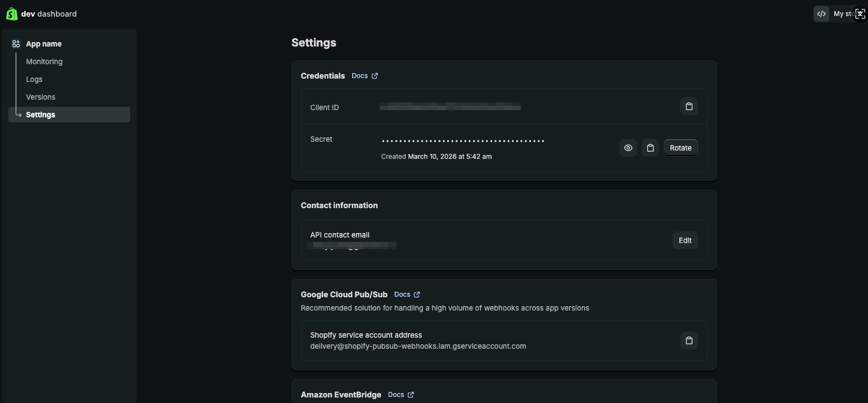Viewport: 868px width, 403px height.
Task: Edit the API contact email
Action: point(685,240)
